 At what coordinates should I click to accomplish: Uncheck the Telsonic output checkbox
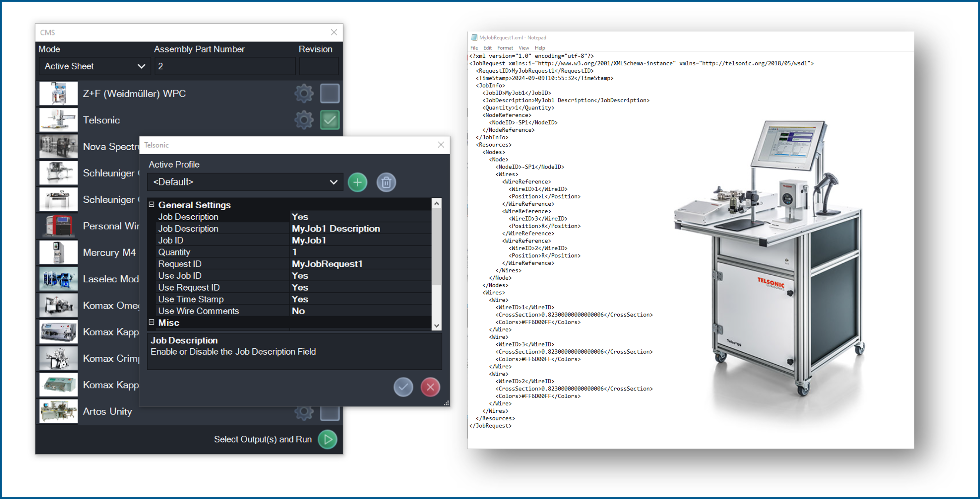[x=330, y=120]
